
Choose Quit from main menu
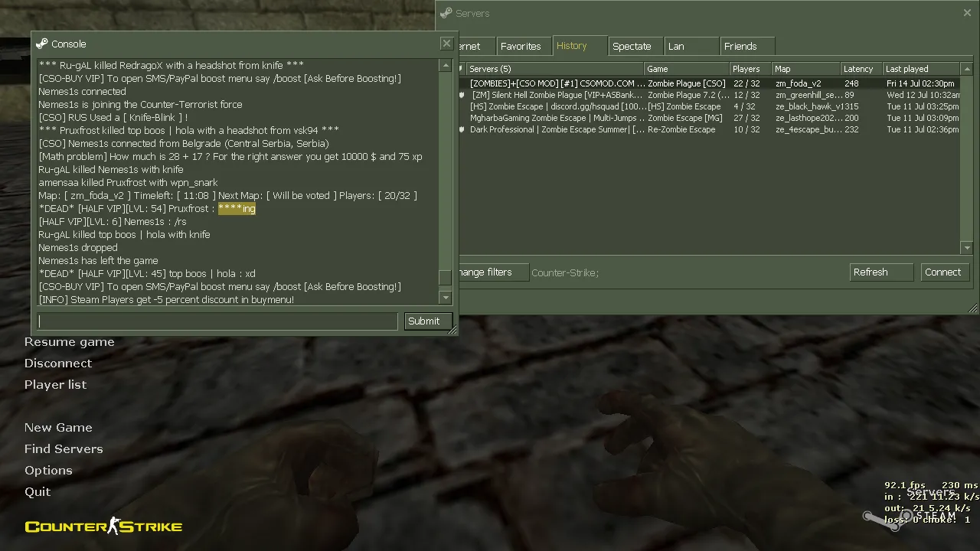38,492
